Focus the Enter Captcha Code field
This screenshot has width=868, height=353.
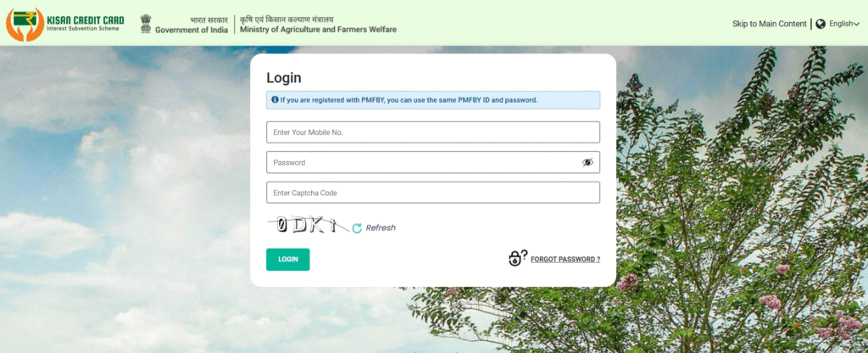pyautogui.click(x=433, y=193)
